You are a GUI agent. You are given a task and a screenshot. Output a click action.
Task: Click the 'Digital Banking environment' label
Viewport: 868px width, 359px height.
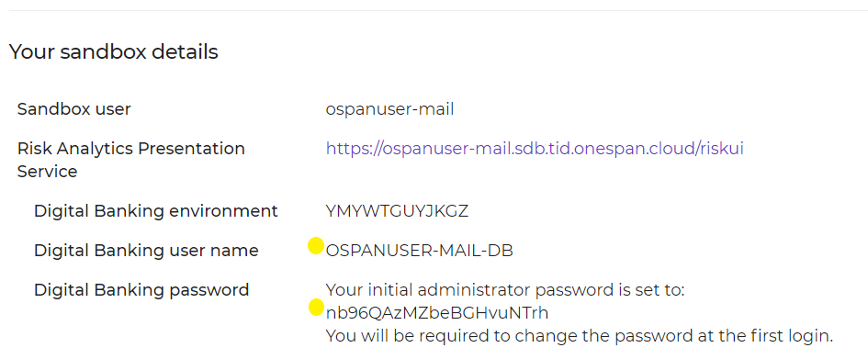click(x=156, y=211)
